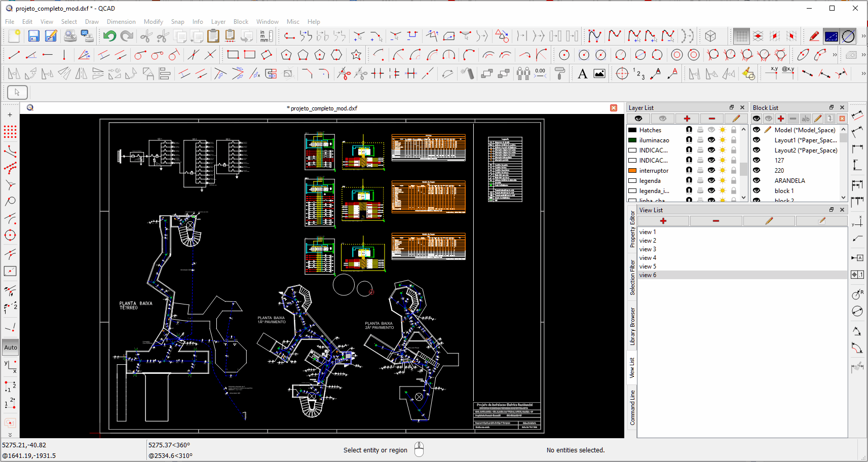Open the Modify menu
868x462 pixels.
[153, 22]
